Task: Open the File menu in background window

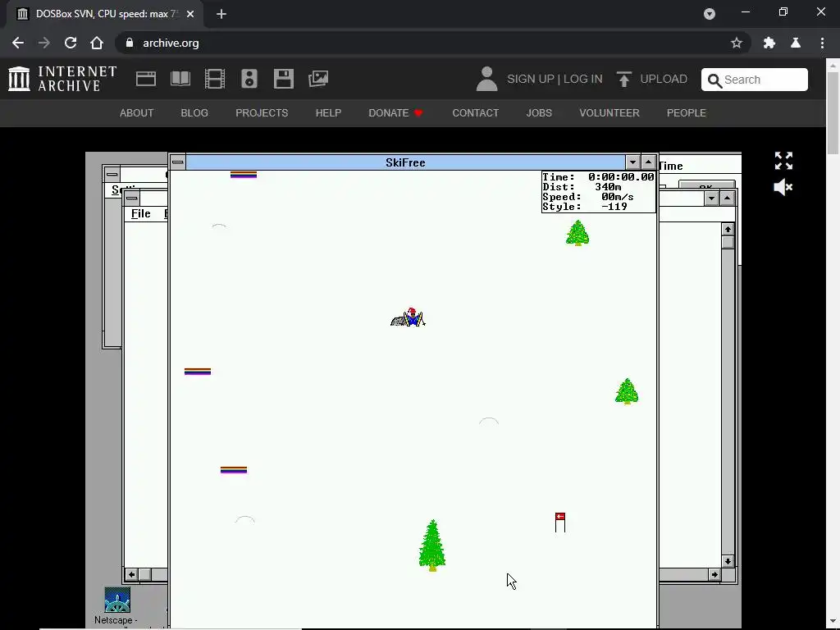Action: [x=141, y=214]
